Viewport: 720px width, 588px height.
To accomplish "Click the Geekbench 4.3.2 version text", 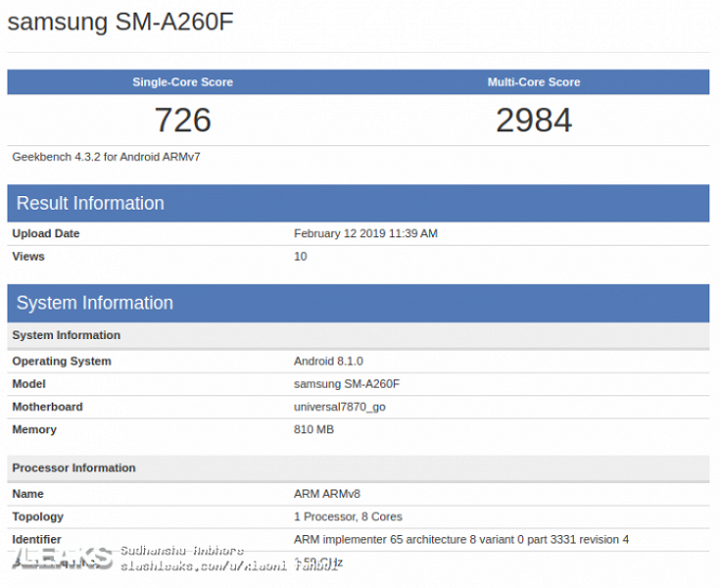I will point(107,156).
